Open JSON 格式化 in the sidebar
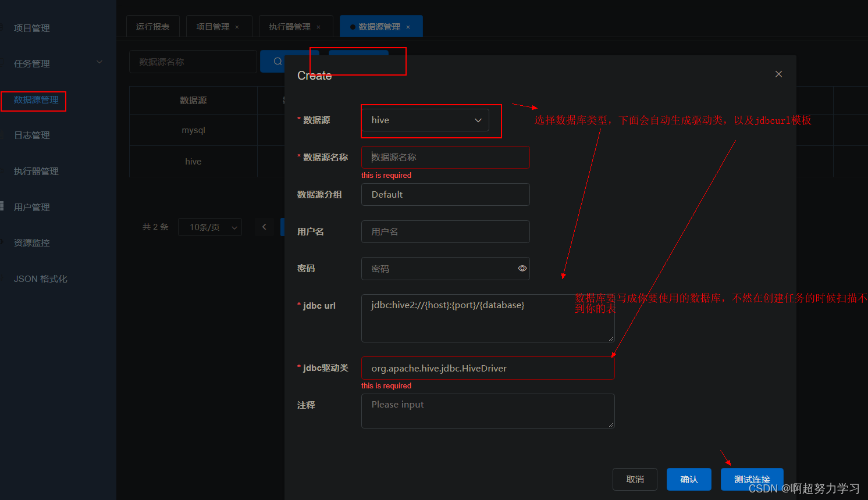The image size is (868, 500). click(x=41, y=279)
